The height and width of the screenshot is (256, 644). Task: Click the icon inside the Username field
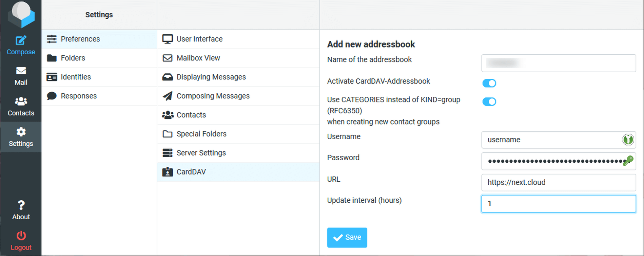(628, 140)
